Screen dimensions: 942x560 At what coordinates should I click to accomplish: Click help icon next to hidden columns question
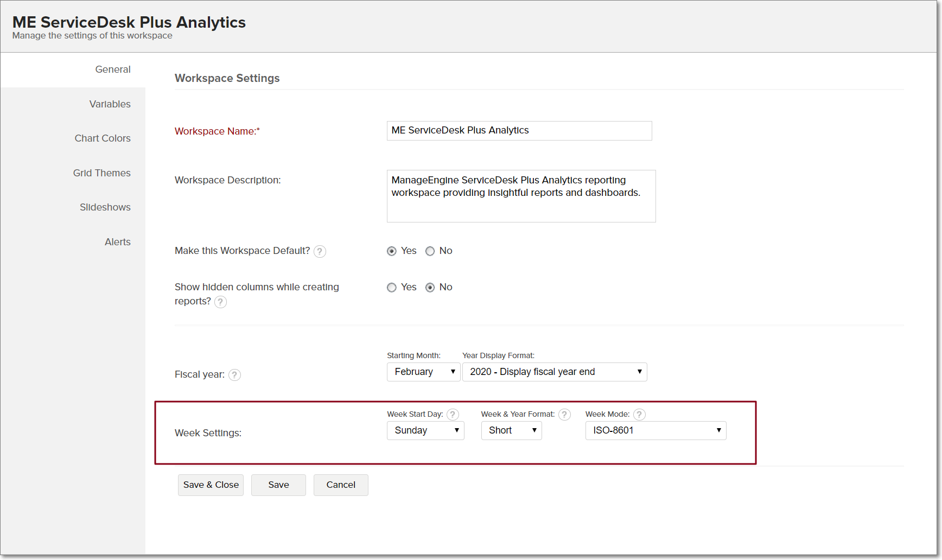[x=220, y=302]
